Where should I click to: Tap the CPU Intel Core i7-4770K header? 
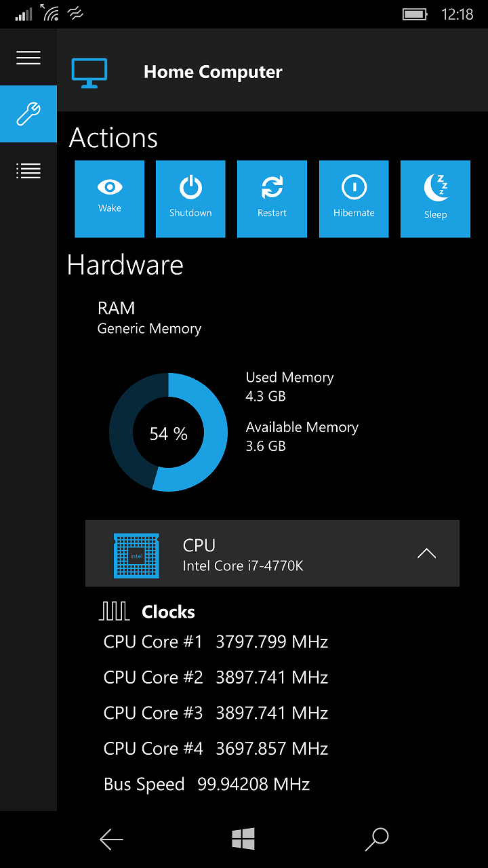click(243, 555)
